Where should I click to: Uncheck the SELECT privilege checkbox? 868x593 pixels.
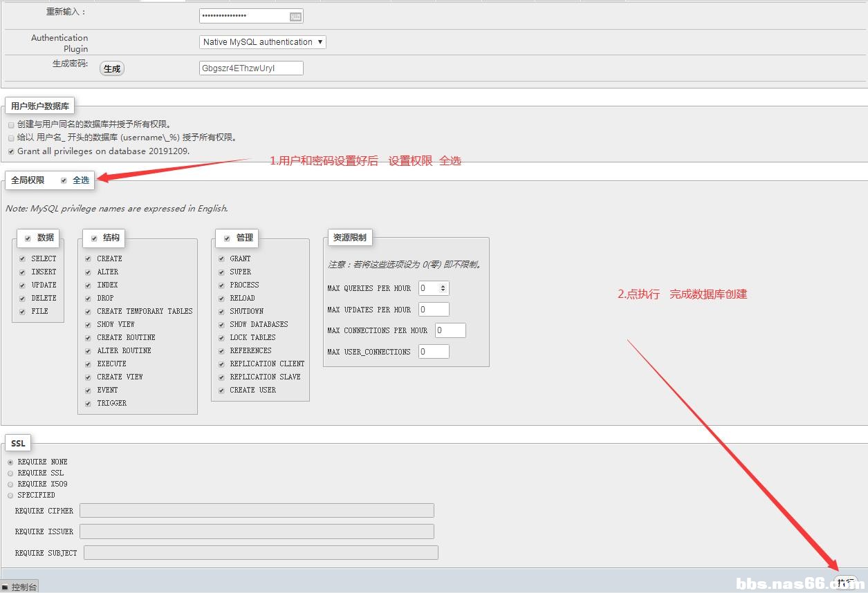click(x=22, y=259)
